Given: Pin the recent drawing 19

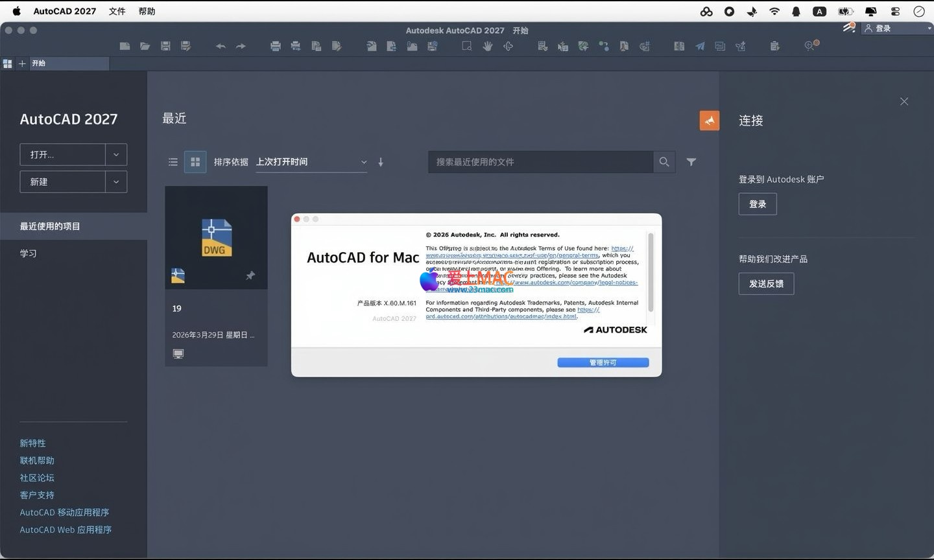Looking at the screenshot, I should tap(250, 275).
